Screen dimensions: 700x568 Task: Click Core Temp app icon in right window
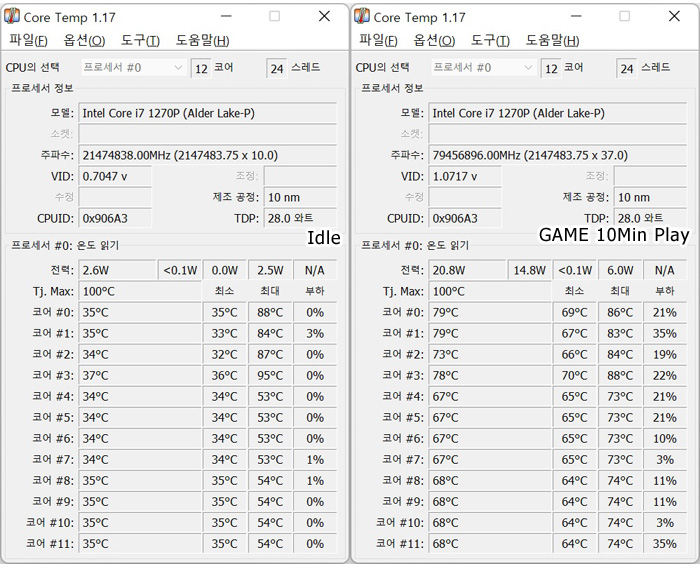click(362, 16)
